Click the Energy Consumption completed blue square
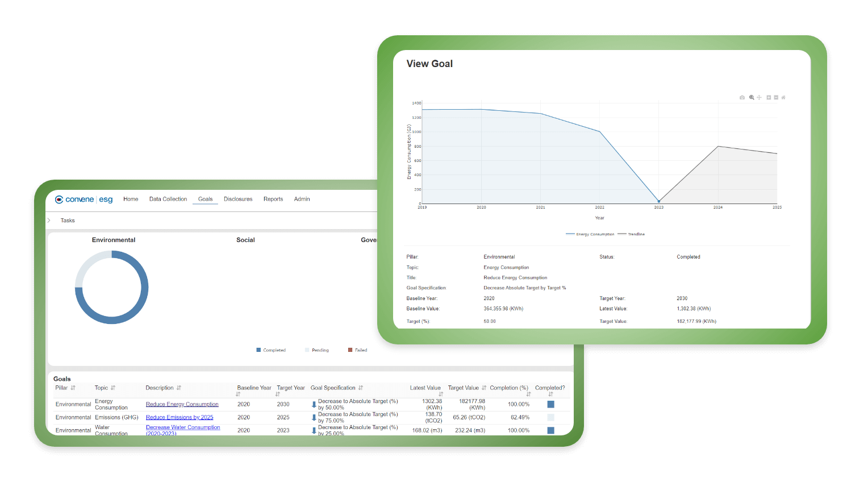 (x=550, y=405)
